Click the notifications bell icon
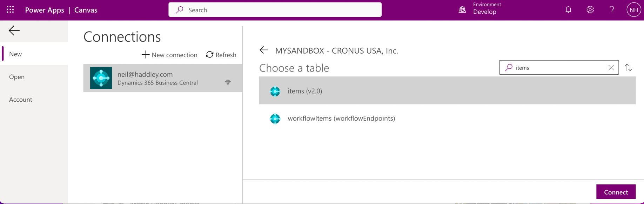The image size is (644, 204). [568, 10]
